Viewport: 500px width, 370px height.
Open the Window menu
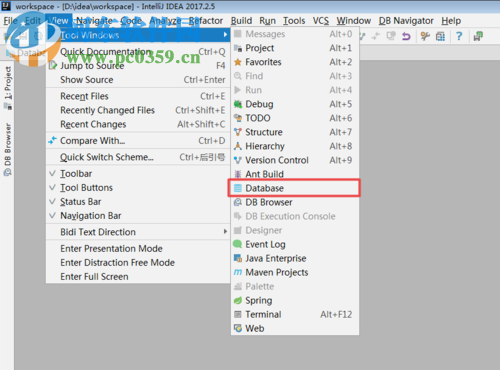(x=353, y=21)
